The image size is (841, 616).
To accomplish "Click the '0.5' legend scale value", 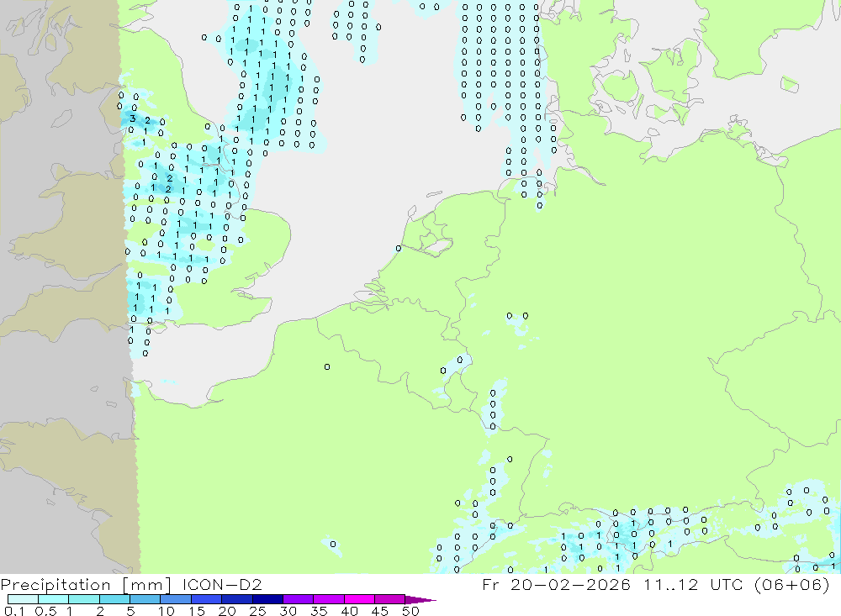I will coord(45,611).
